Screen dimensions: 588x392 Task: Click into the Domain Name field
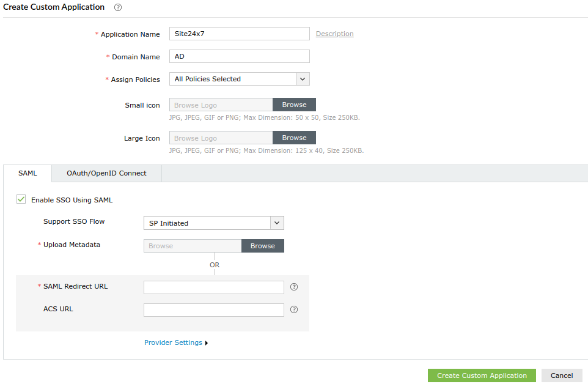point(239,56)
